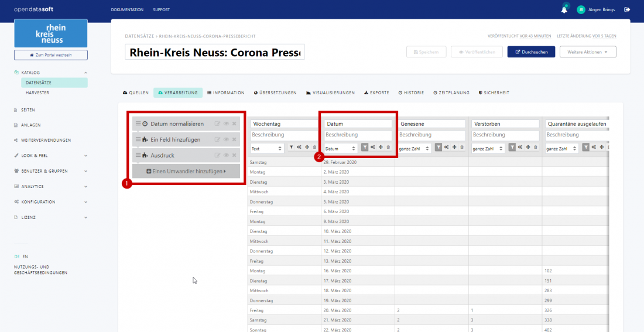Screen dimensions: 644x332
Task: Click trash icon for Wochentag column
Action: click(314, 147)
